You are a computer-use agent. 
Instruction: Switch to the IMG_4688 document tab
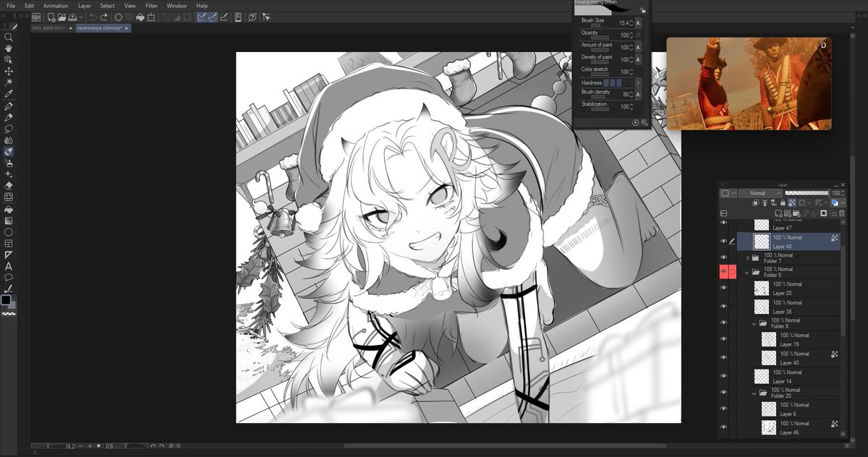[x=51, y=28]
